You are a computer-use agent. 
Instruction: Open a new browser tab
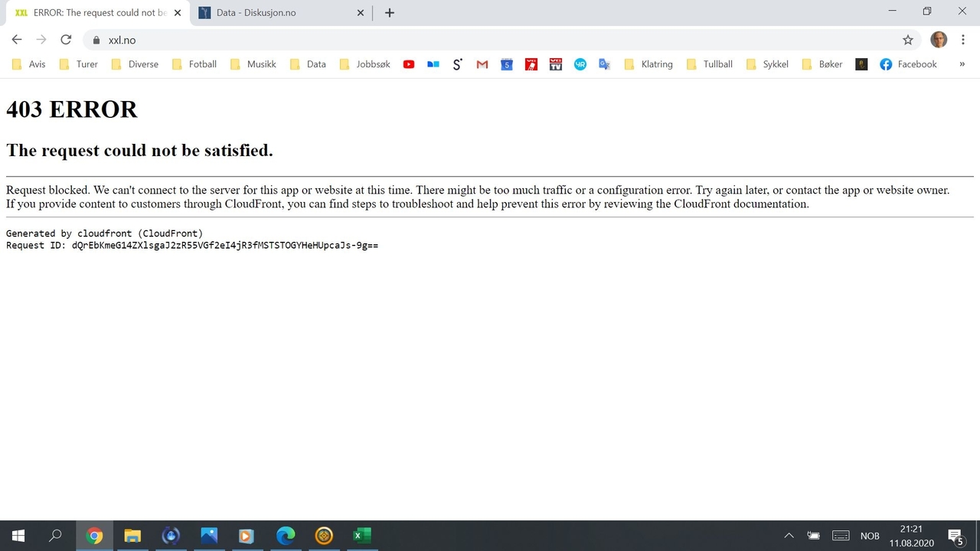click(x=389, y=12)
